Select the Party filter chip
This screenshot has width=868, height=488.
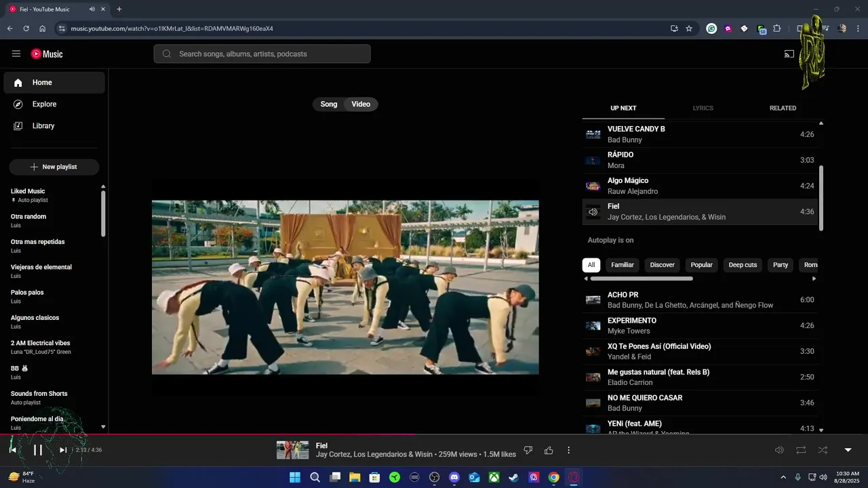pos(781,265)
